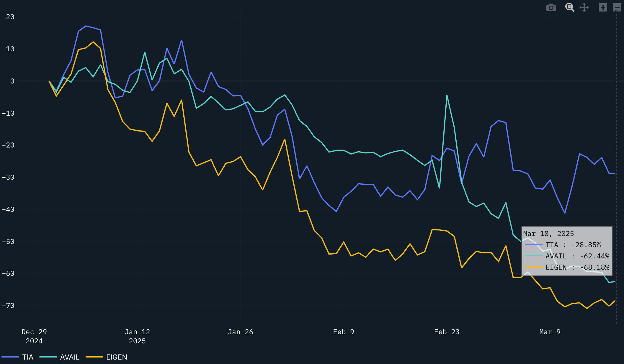
Task: Click the zoom in plus icon
Action: pyautogui.click(x=603, y=7)
